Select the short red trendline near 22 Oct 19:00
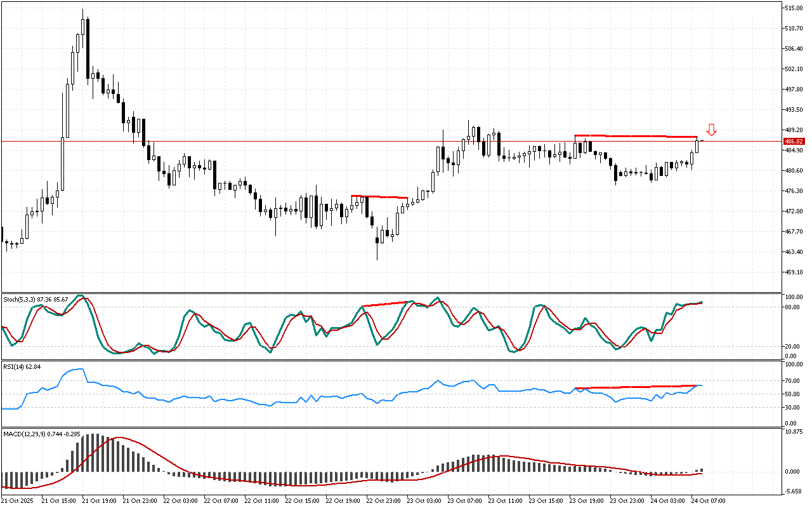The height and width of the screenshot is (508, 812). [379, 197]
